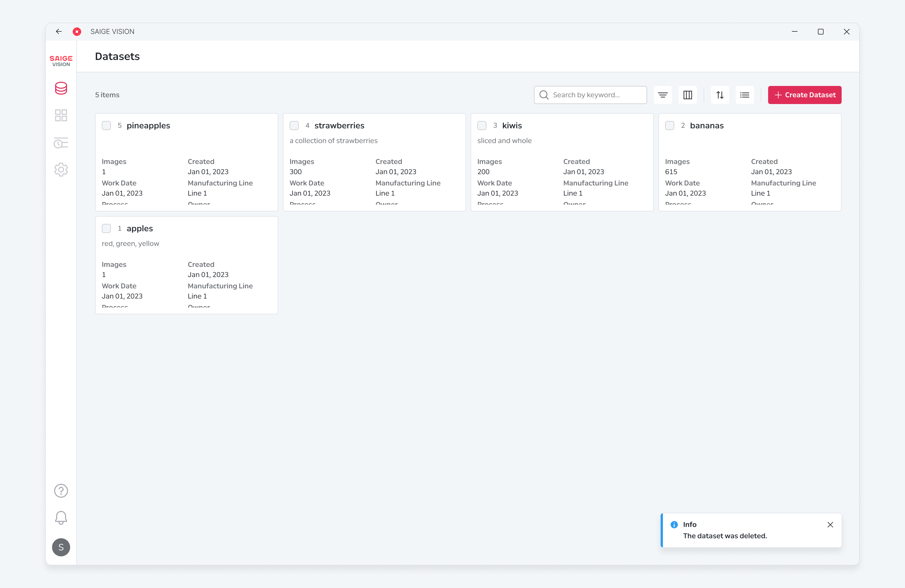
Task: Click the '300' images value on strawberries
Action: 296,172
